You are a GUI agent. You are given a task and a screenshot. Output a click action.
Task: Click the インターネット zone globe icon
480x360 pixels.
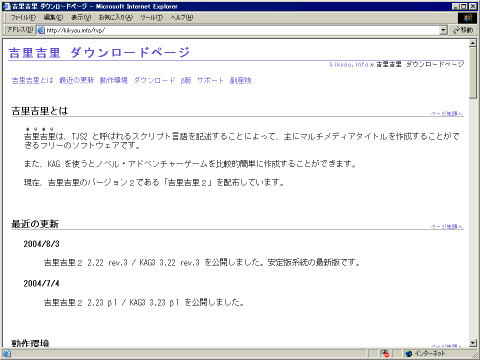point(409,354)
